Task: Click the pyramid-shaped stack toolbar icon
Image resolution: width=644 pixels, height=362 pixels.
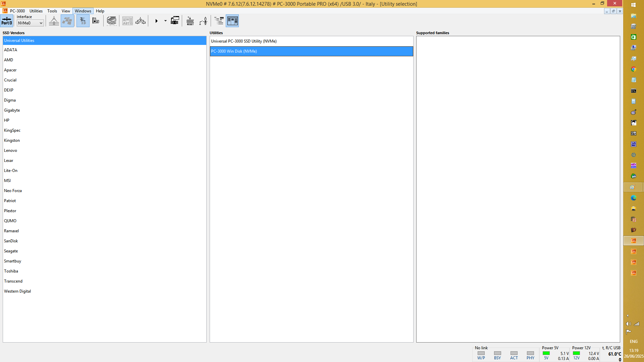Action: (54, 21)
